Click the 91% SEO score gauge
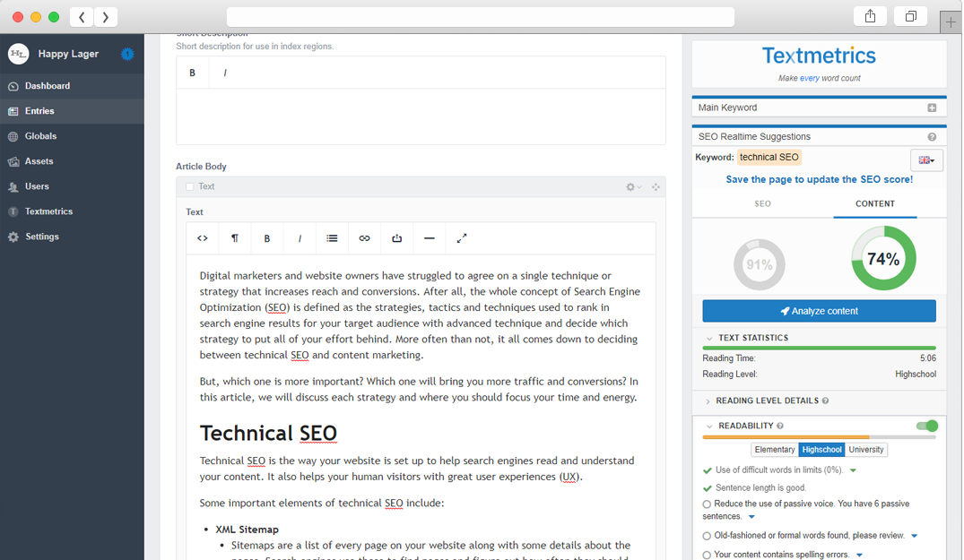The width and height of the screenshot is (964, 560). tap(760, 264)
